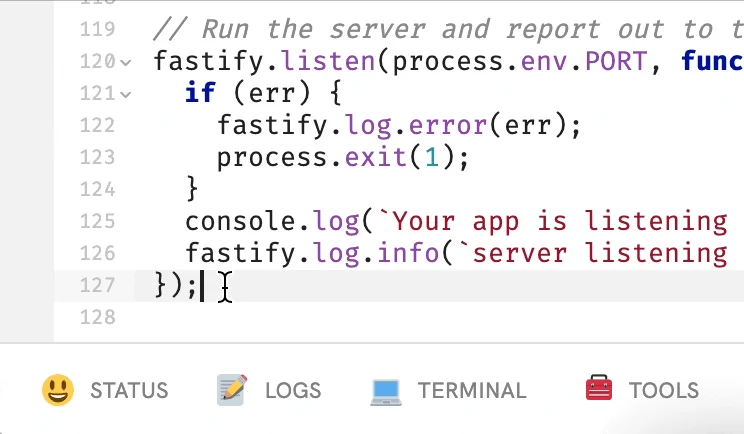Click line number 128 in the gutter
This screenshot has height=434, width=744.
point(96,317)
